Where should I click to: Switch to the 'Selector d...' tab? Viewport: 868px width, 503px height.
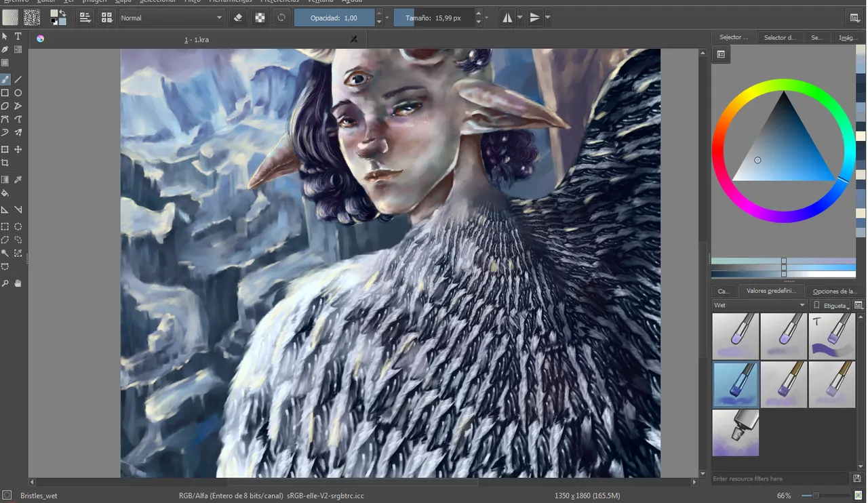(x=780, y=37)
